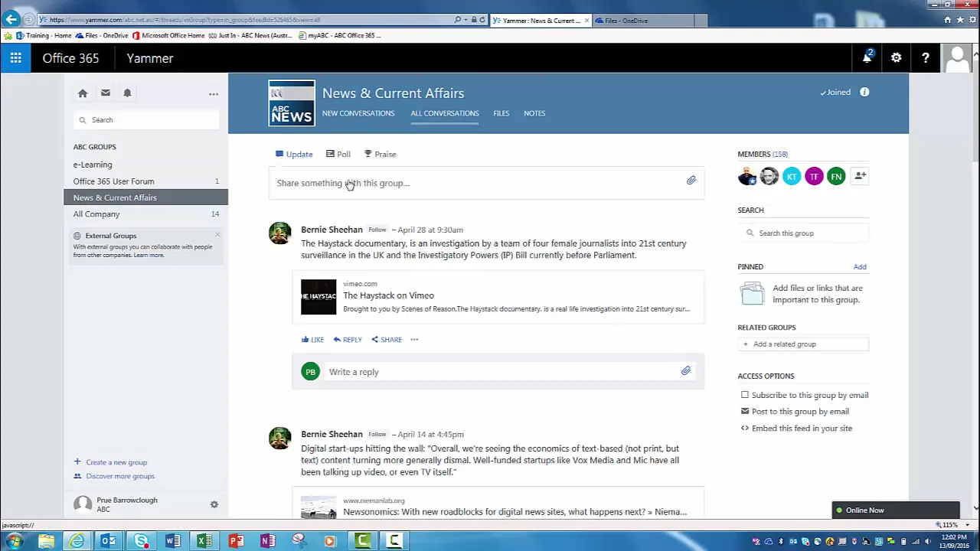This screenshot has height=551, width=980.
Task: Add a member with the add-people icon
Action: [x=860, y=177]
